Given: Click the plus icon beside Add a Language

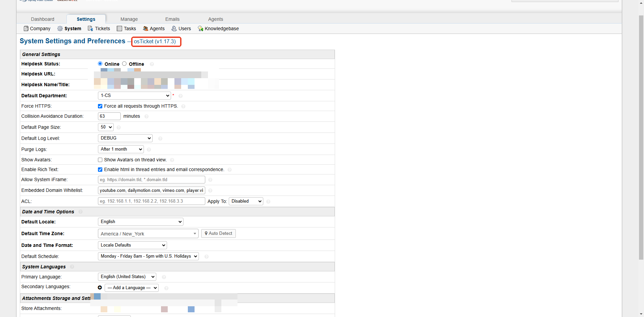Looking at the screenshot, I should pyautogui.click(x=100, y=287).
